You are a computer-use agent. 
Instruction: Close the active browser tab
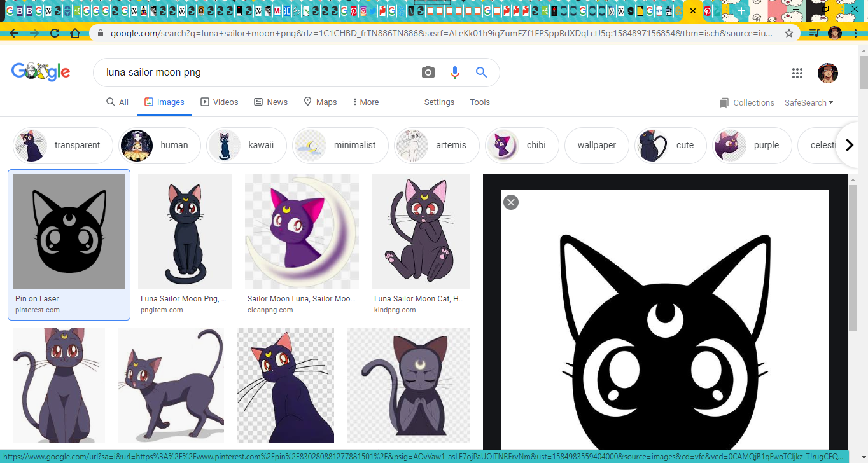pyautogui.click(x=693, y=11)
